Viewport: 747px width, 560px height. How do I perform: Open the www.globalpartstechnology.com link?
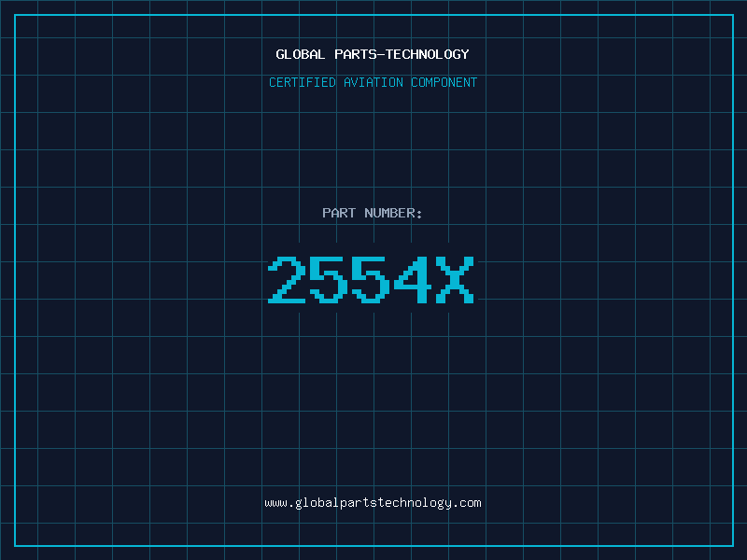373,503
